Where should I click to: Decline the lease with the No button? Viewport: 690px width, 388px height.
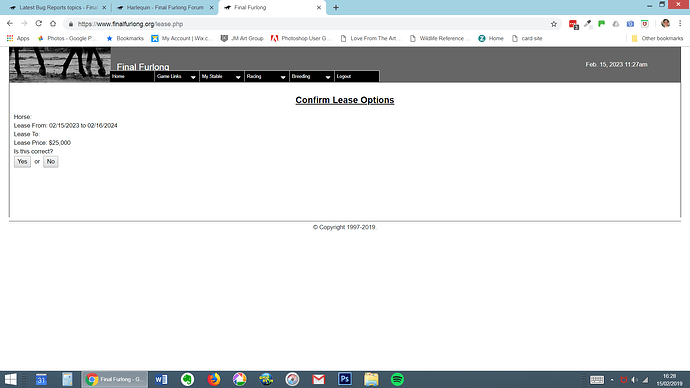(51, 162)
